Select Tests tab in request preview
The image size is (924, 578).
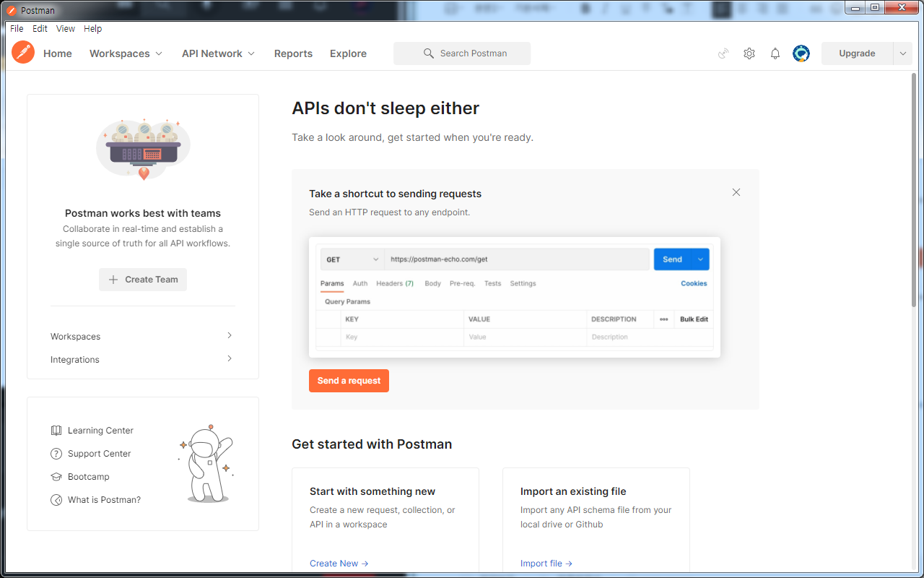[493, 284]
